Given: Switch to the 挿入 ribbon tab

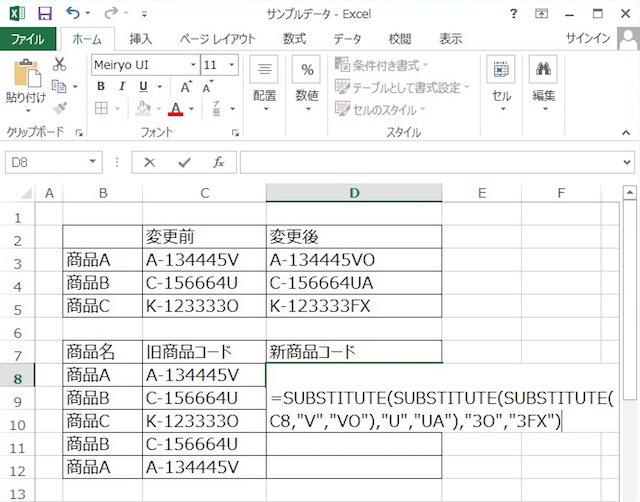Looking at the screenshot, I should click(141, 39).
